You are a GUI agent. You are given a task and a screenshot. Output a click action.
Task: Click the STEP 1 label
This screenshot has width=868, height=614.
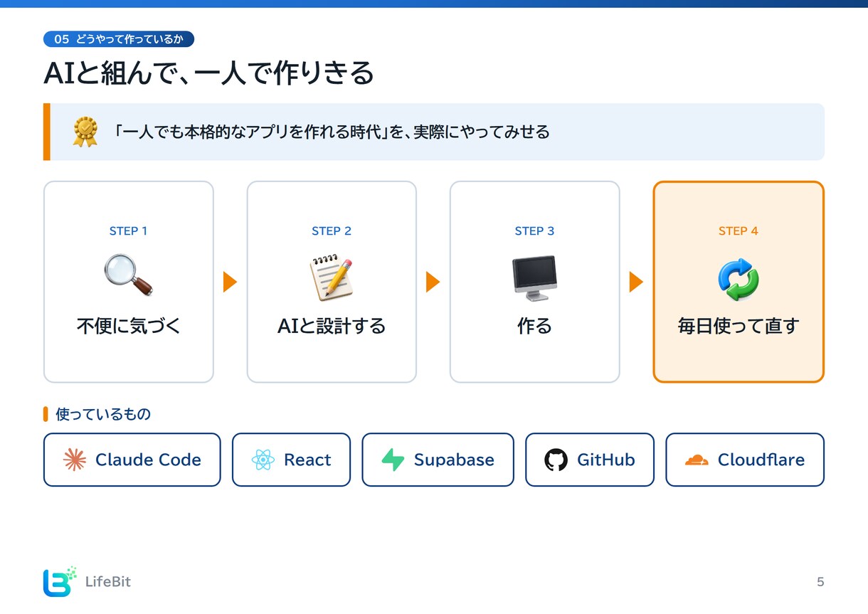pyautogui.click(x=129, y=231)
